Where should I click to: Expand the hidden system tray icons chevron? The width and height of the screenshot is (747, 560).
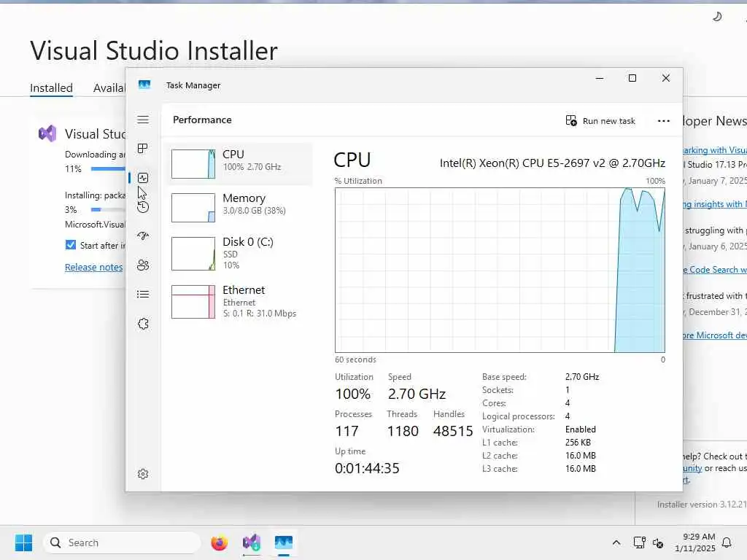point(616,542)
